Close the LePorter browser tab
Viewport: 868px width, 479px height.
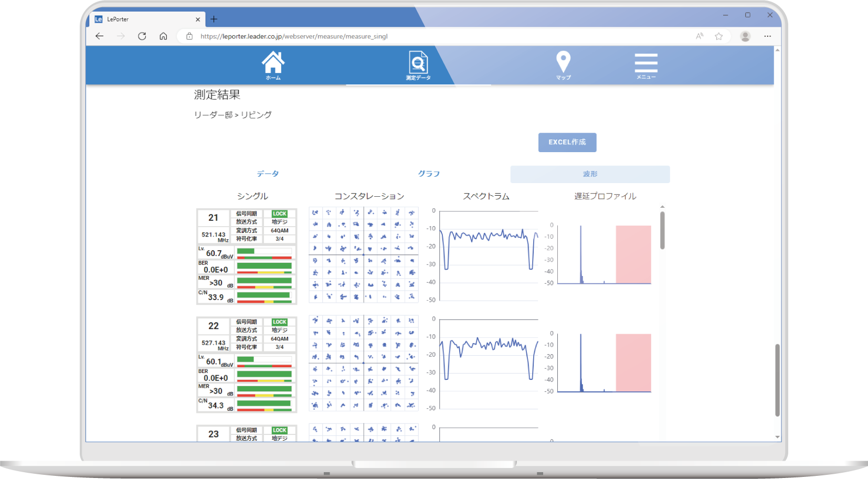coord(198,19)
